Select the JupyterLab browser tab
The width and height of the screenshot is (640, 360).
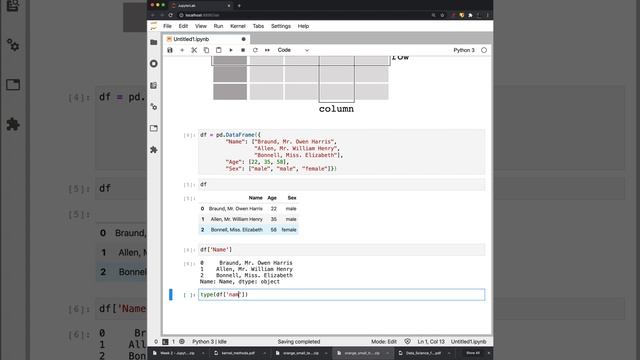[x=200, y=6]
